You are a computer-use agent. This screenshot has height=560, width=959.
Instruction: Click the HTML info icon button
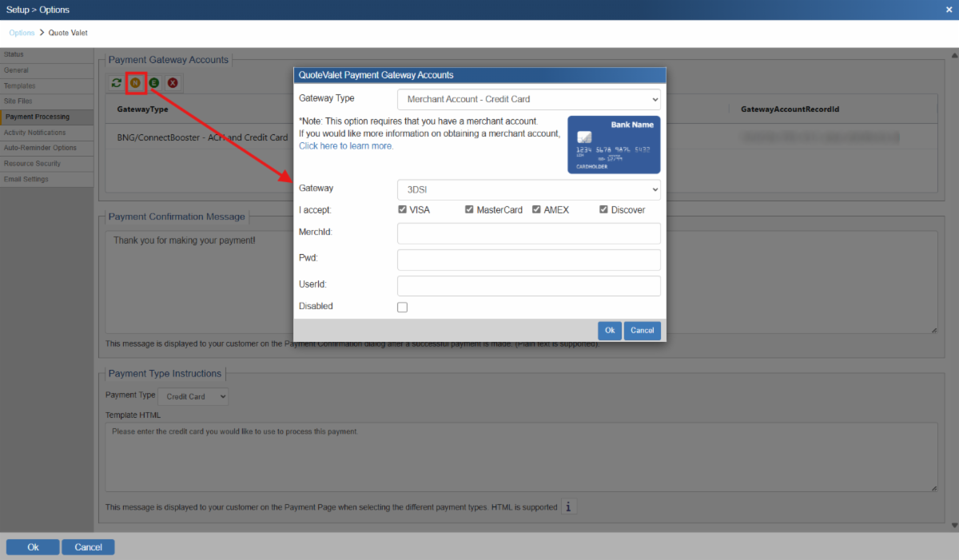[x=568, y=506]
